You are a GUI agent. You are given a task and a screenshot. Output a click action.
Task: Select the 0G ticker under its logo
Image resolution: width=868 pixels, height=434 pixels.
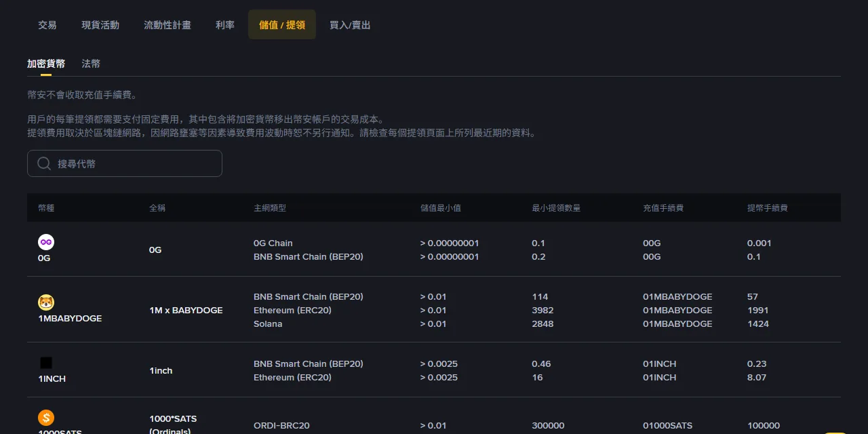[44, 258]
